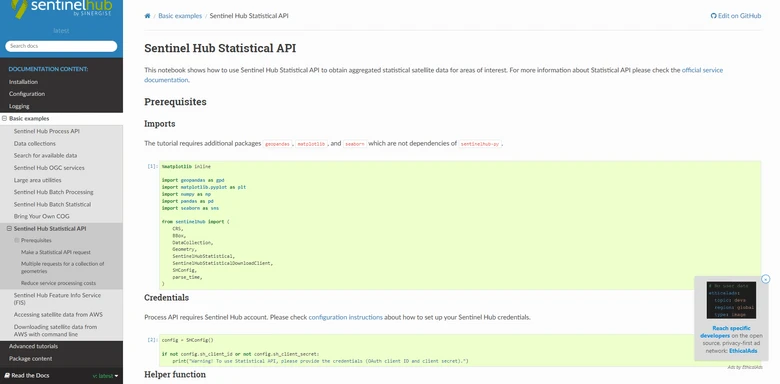
Task: Open Logging in the sidebar
Action: pyautogui.click(x=19, y=106)
